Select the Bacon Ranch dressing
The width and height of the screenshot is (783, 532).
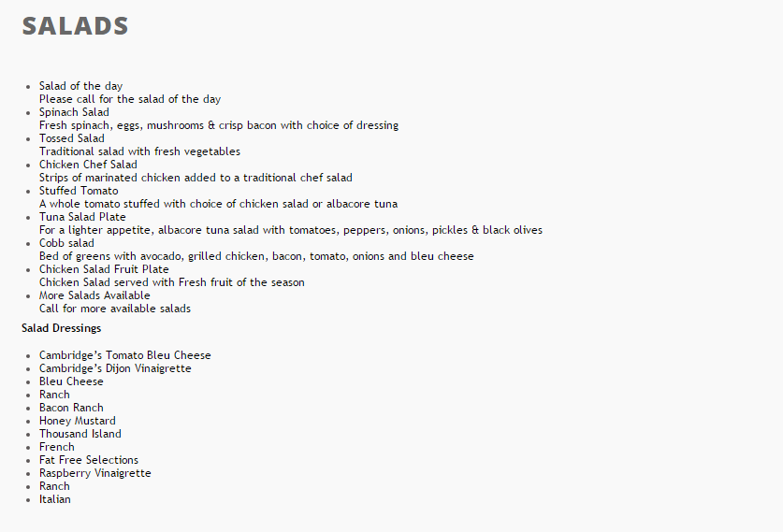(71, 408)
